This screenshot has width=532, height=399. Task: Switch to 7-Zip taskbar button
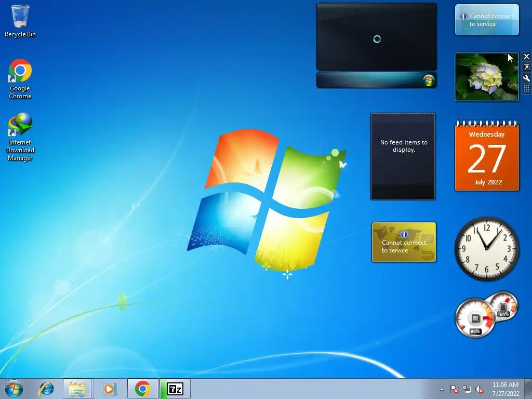click(x=175, y=389)
